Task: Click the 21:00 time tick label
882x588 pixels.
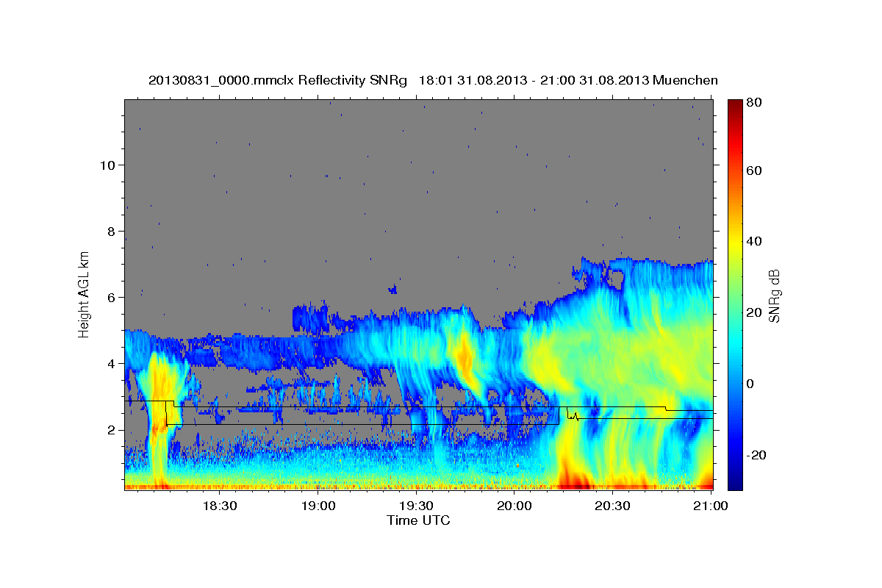Action: pos(711,506)
